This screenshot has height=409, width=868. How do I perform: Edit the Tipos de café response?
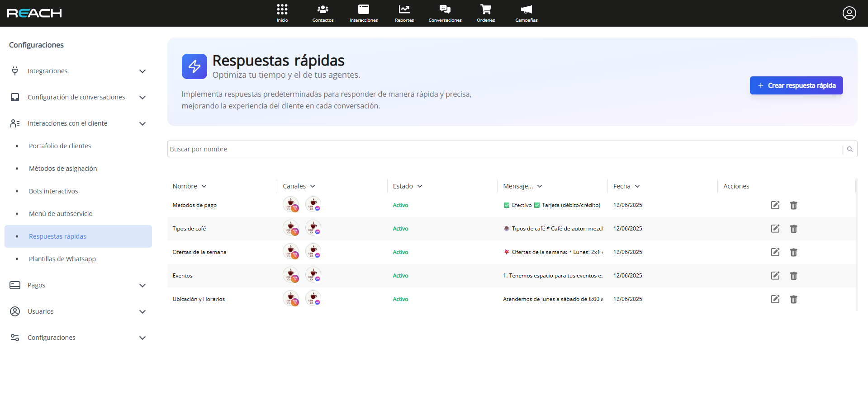(775, 229)
